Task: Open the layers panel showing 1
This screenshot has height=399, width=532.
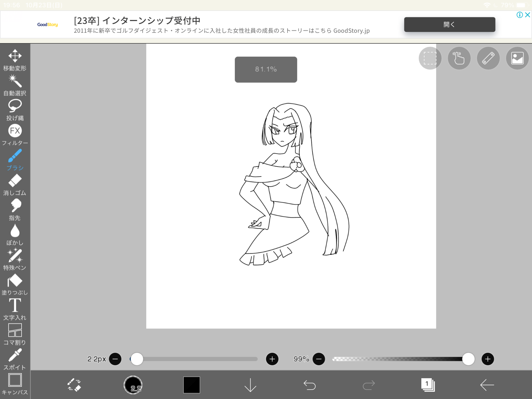Action: pyautogui.click(x=428, y=385)
